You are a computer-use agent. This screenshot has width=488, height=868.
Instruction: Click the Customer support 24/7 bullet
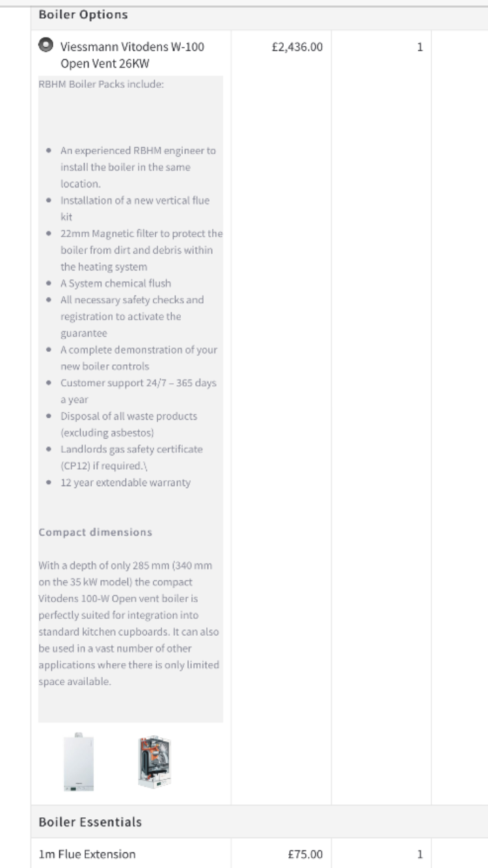coord(138,390)
